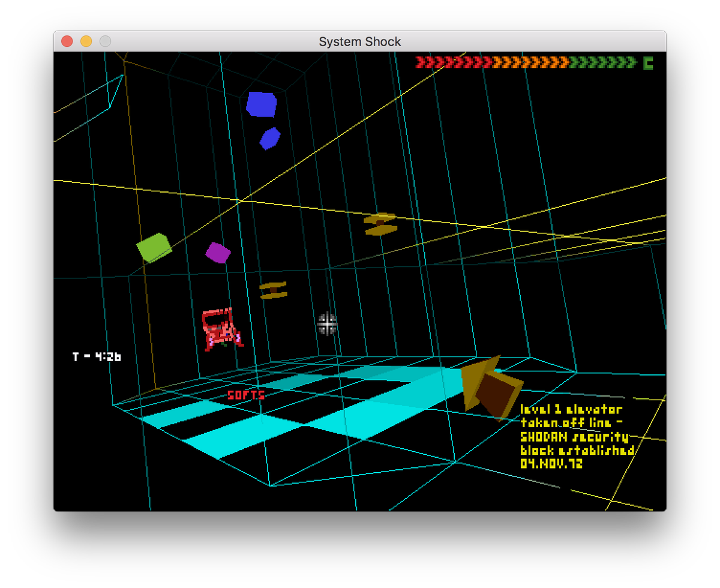Minimize the System Shock window
The image size is (720, 588).
tap(86, 41)
